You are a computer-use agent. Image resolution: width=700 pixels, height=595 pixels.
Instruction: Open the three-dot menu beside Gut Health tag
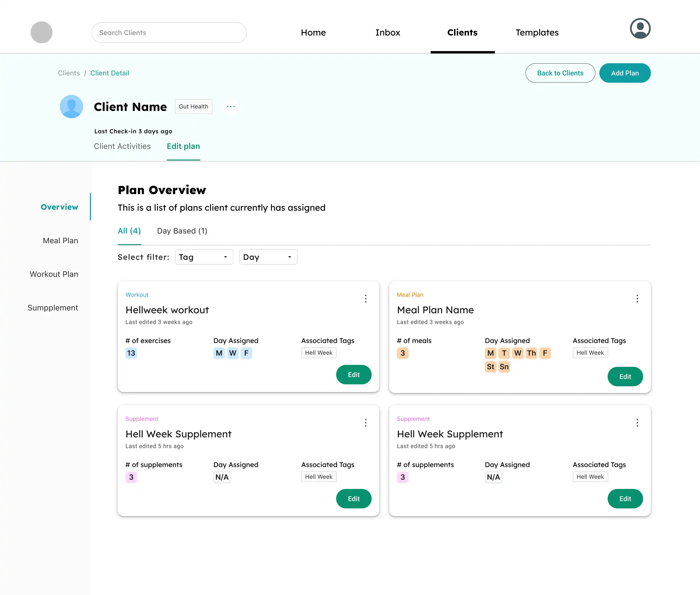pyautogui.click(x=231, y=107)
